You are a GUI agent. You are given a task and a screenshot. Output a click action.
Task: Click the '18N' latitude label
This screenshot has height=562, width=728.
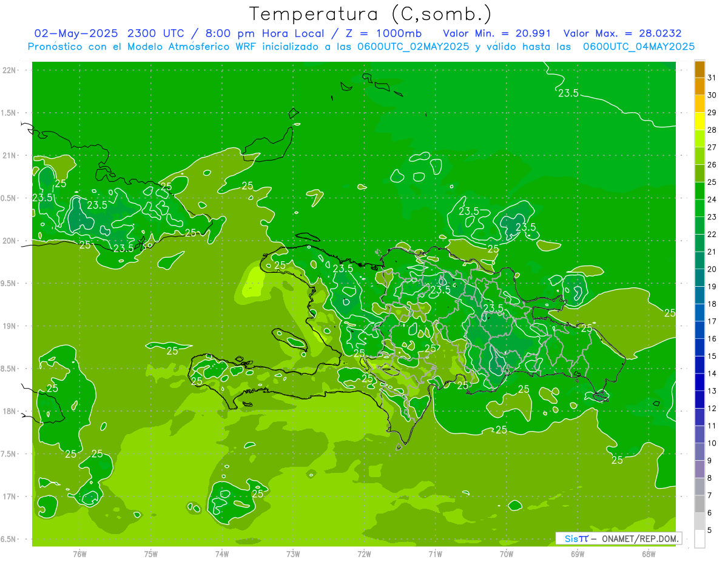tap(9, 412)
